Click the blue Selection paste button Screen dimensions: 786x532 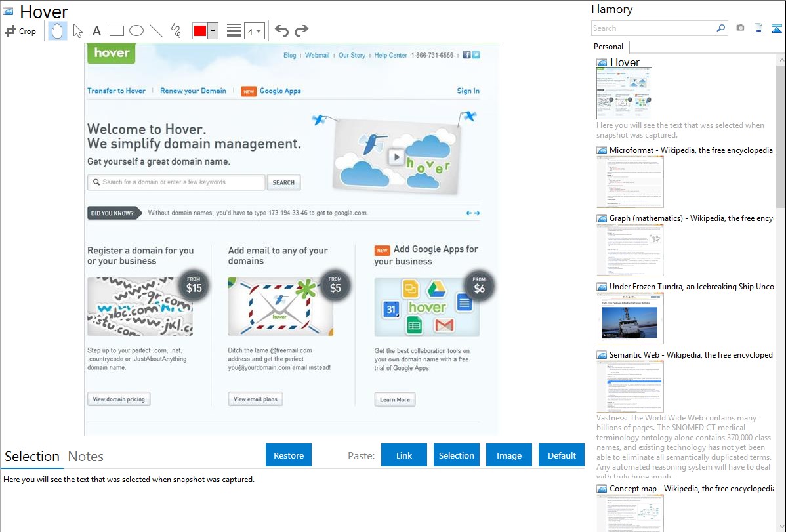(x=457, y=455)
